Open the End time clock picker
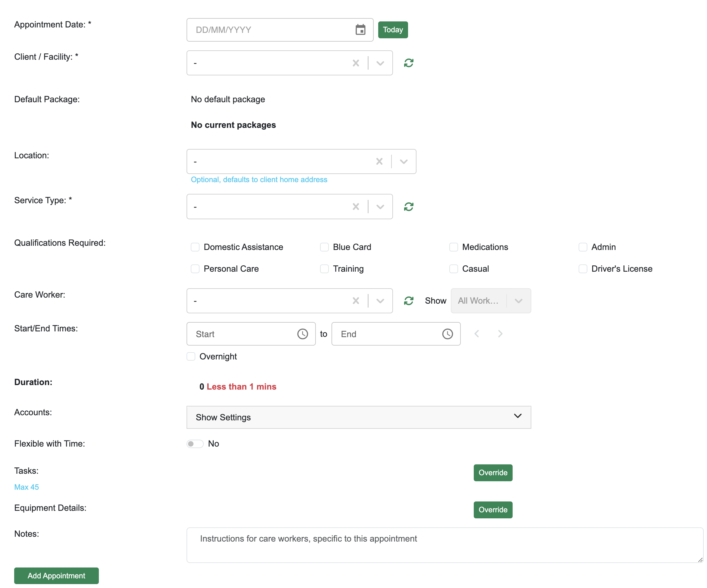Viewport: 707px width, 588px height. pyautogui.click(x=447, y=334)
